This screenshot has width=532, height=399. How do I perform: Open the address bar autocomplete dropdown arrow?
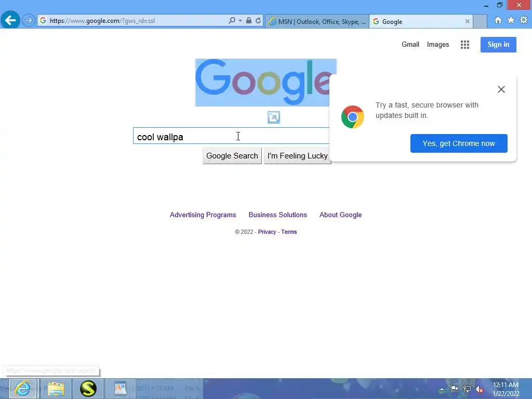(x=240, y=21)
